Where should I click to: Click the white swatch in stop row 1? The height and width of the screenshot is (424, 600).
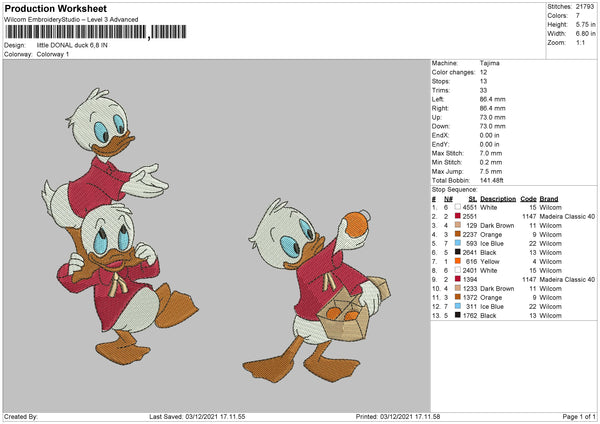pyautogui.click(x=456, y=206)
